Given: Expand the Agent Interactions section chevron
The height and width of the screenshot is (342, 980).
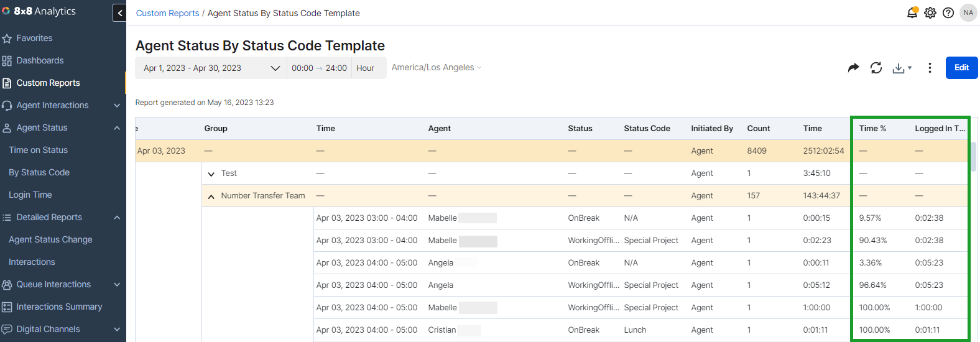Looking at the screenshot, I should tap(117, 106).
